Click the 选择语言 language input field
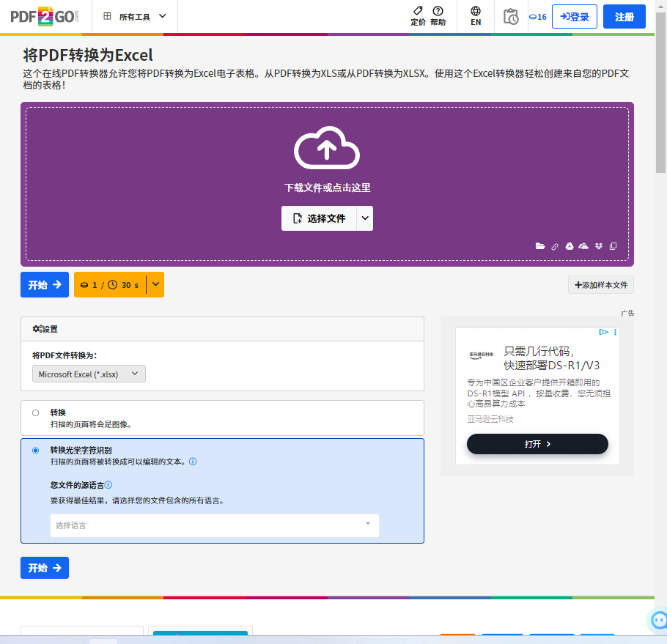Image resolution: width=667 pixels, height=644 pixels. point(214,525)
